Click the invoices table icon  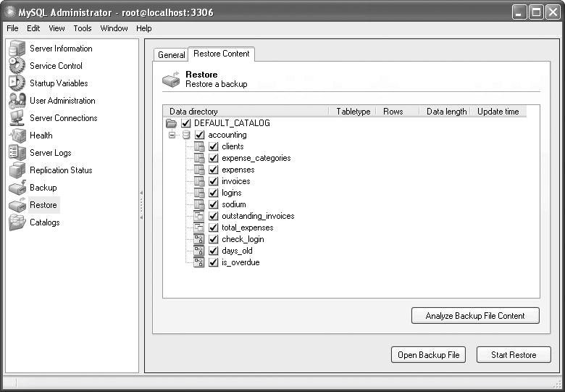coord(199,181)
